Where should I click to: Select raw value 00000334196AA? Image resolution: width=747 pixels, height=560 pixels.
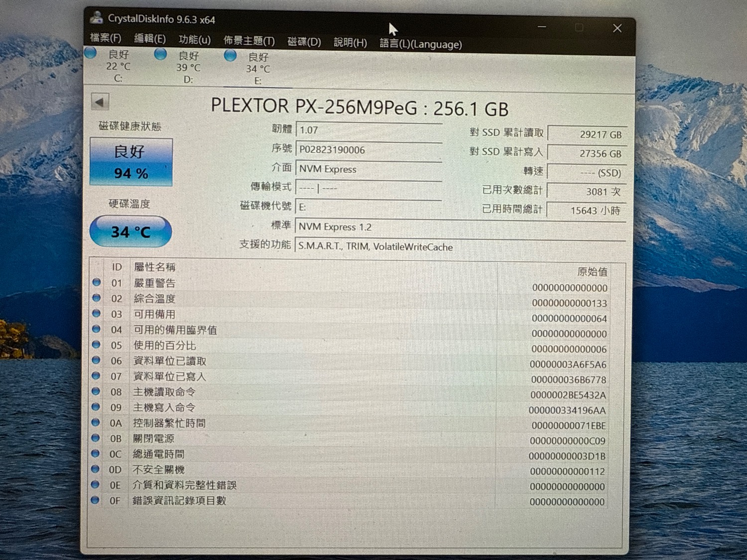(x=567, y=411)
